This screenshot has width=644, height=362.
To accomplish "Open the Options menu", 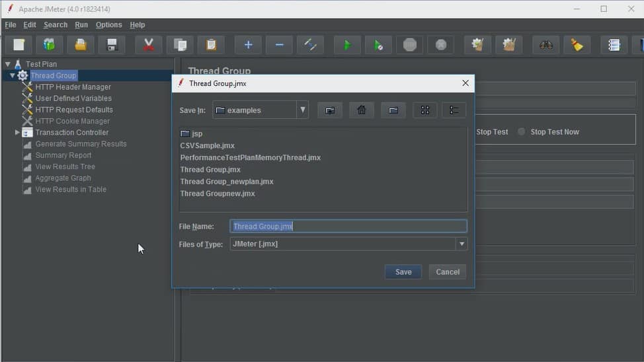I will tap(109, 24).
